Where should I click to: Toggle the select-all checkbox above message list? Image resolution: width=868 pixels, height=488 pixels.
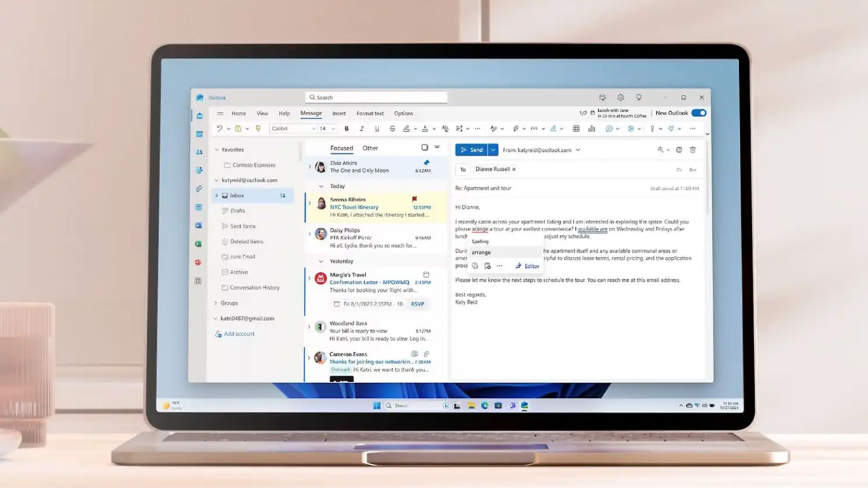425,148
